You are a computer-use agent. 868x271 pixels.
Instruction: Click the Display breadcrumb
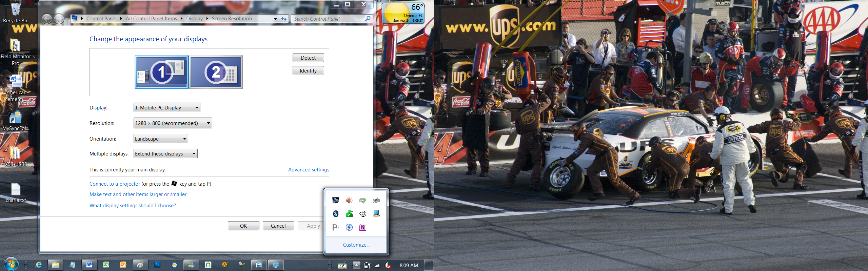194,19
